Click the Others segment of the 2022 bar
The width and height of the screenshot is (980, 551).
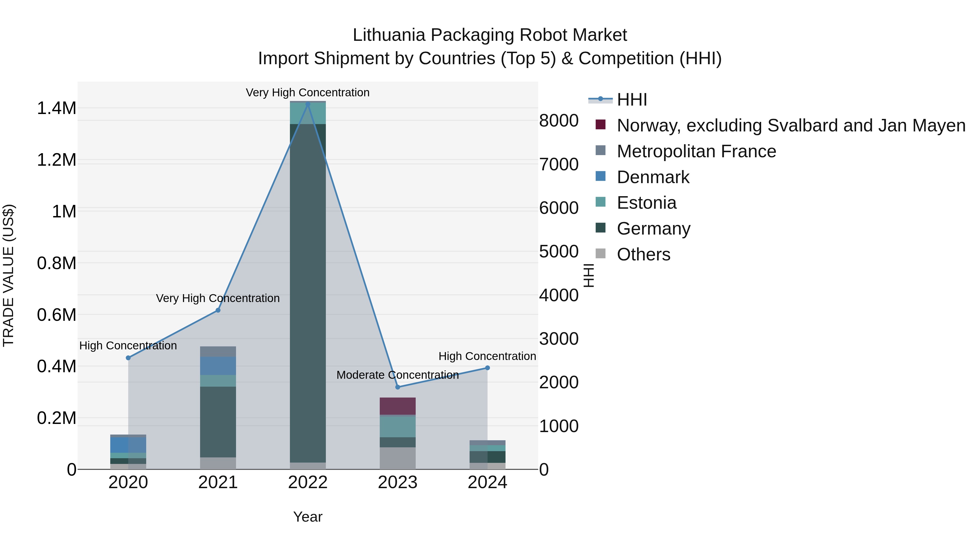pos(308,466)
